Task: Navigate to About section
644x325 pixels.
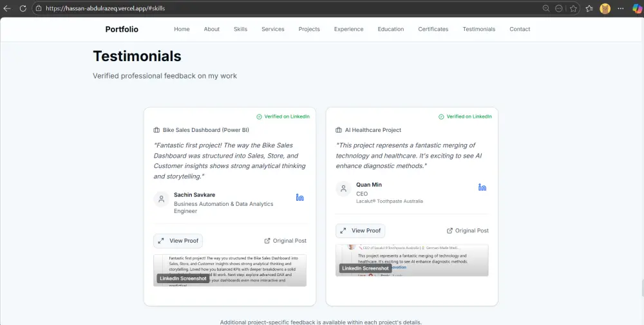Action: click(x=211, y=29)
